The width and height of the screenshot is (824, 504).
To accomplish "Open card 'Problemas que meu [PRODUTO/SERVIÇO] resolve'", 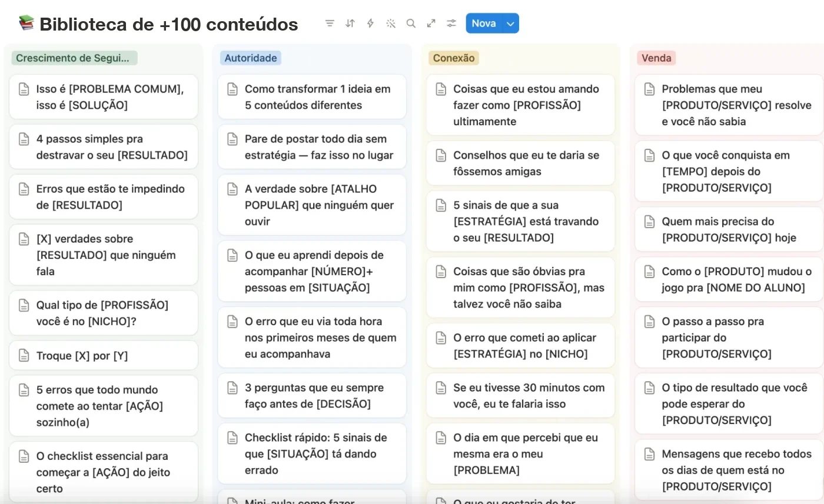I will [729, 105].
